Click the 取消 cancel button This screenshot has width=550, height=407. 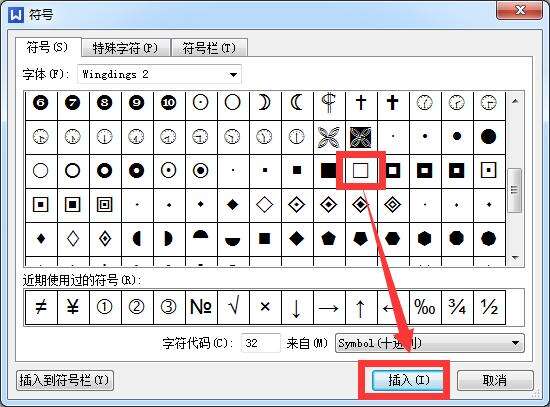click(x=495, y=380)
